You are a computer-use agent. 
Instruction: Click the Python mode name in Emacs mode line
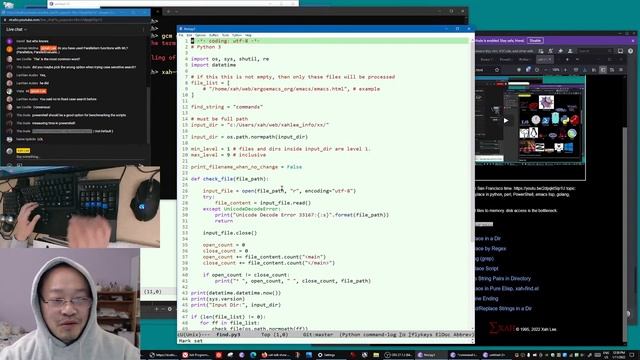(351, 335)
